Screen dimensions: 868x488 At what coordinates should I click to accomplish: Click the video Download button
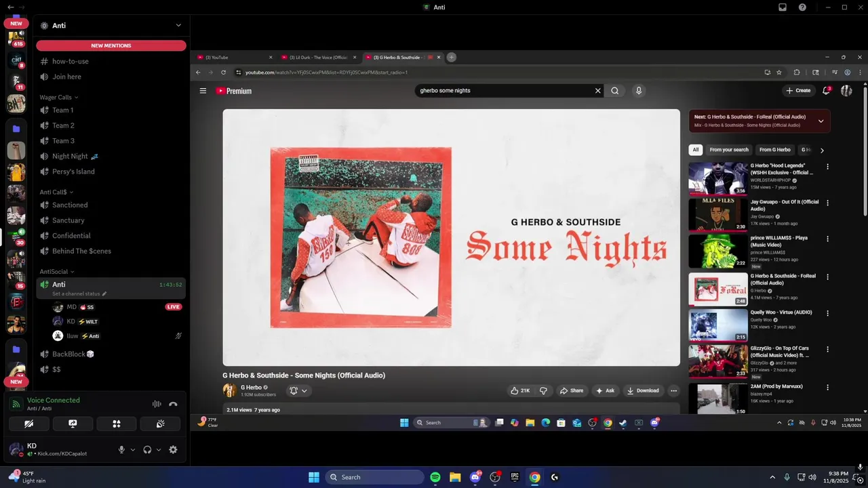[x=643, y=390]
